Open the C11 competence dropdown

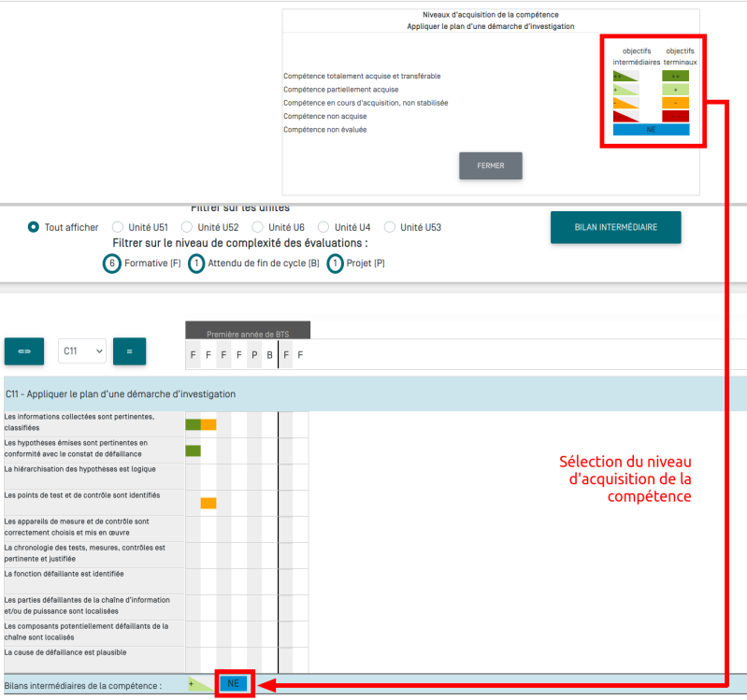pyautogui.click(x=82, y=351)
